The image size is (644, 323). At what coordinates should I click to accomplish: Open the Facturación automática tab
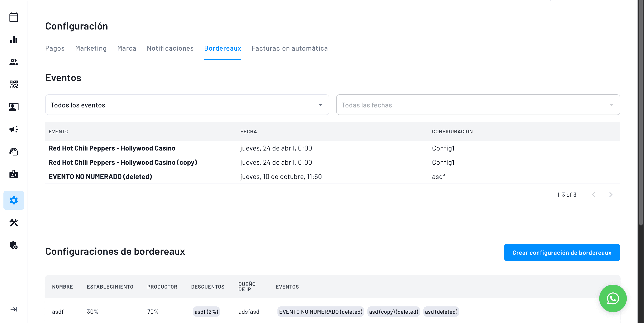pyautogui.click(x=290, y=48)
